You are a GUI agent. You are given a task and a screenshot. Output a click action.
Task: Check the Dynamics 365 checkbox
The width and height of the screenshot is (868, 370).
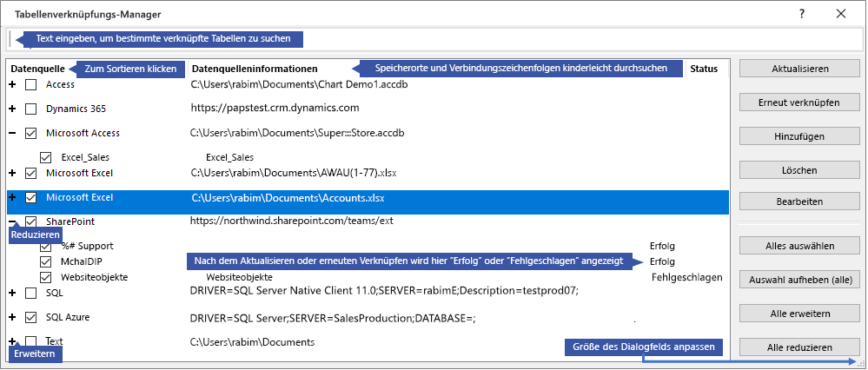click(31, 109)
